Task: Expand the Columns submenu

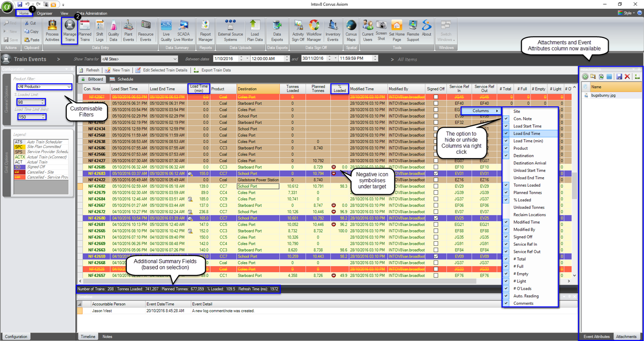Action: tap(481, 111)
